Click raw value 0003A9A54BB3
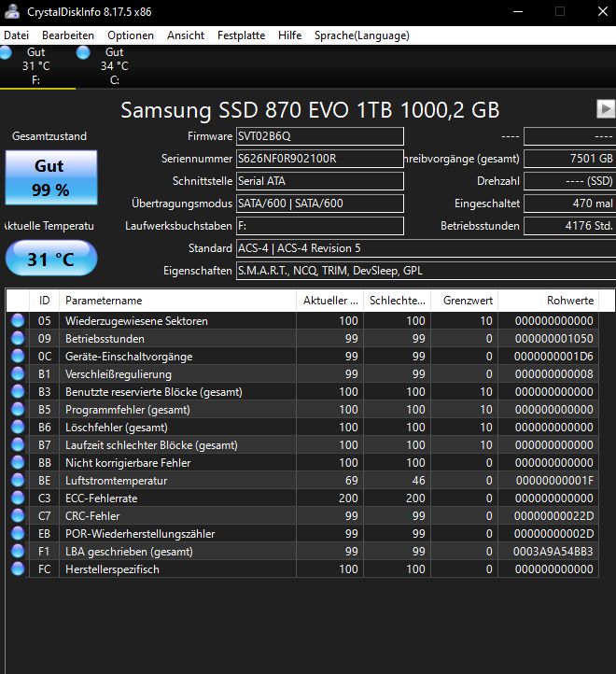The width and height of the screenshot is (616, 674). coord(553,552)
